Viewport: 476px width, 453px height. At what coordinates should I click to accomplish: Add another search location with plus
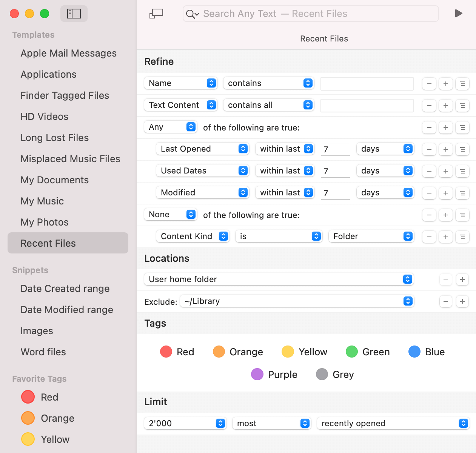tap(462, 279)
